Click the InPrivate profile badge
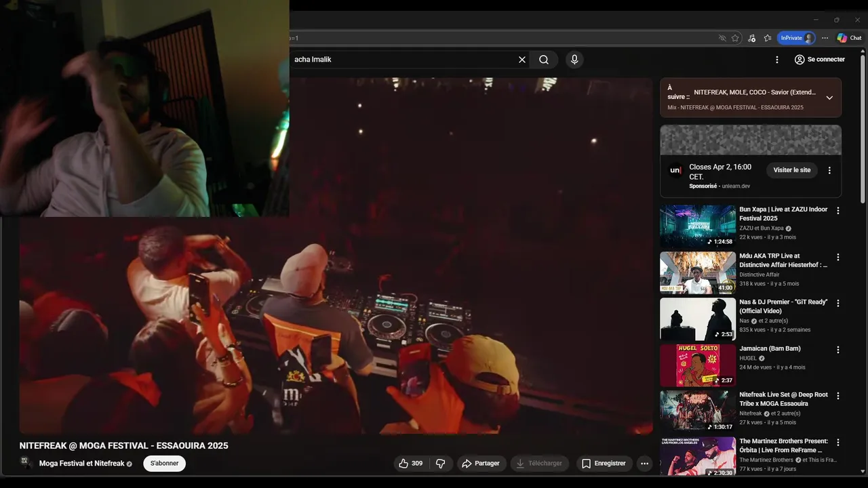This screenshot has height=488, width=868. (796, 38)
